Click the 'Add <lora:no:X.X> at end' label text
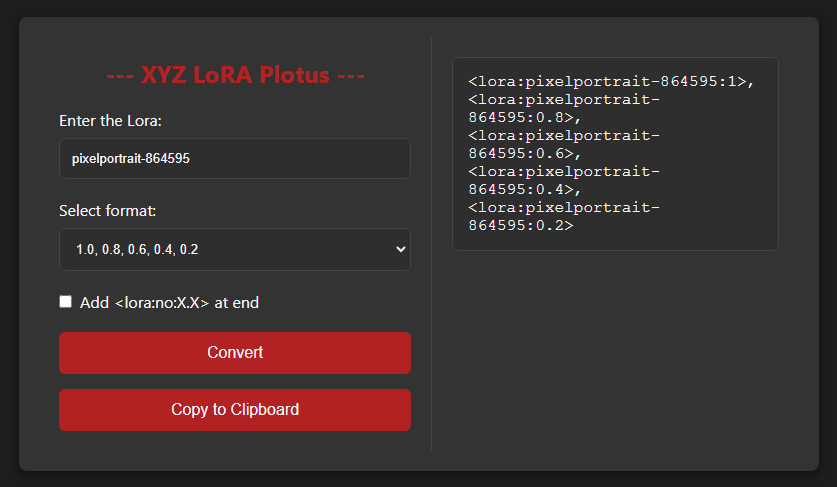The width and height of the screenshot is (837, 487). tap(169, 302)
